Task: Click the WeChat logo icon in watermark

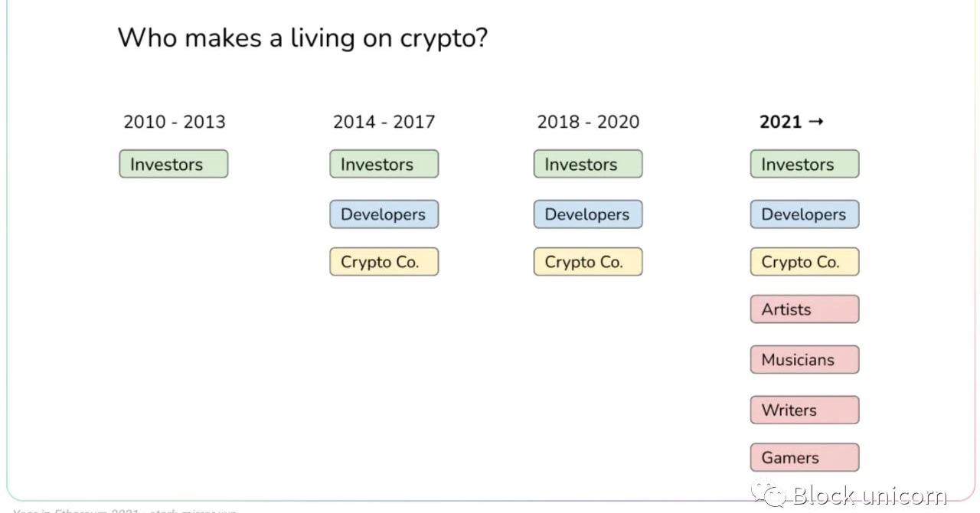Action: (x=767, y=492)
